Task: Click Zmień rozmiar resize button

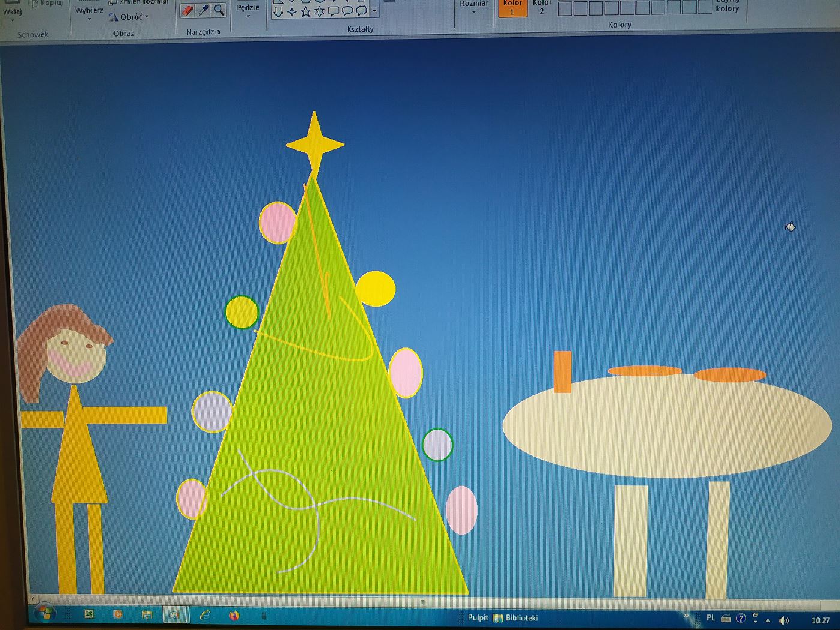Action: pos(139,2)
